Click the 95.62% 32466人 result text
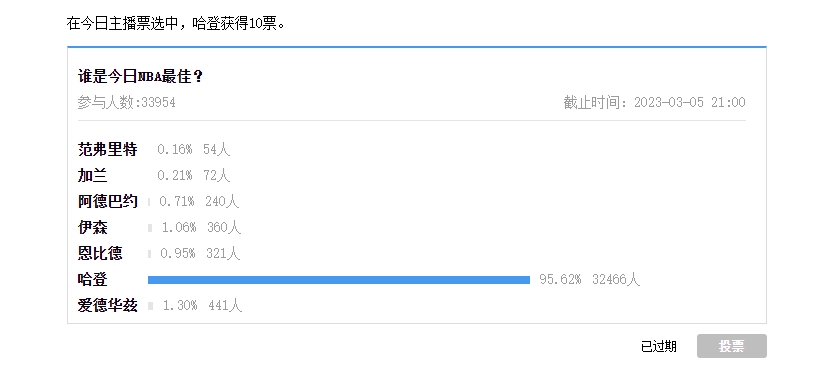Image resolution: width=823 pixels, height=376 pixels. 590,279
